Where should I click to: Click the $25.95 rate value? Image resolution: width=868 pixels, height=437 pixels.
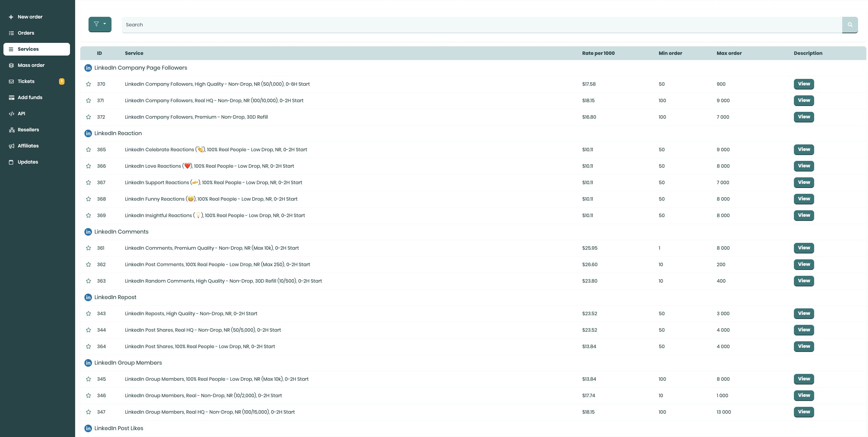click(x=590, y=248)
